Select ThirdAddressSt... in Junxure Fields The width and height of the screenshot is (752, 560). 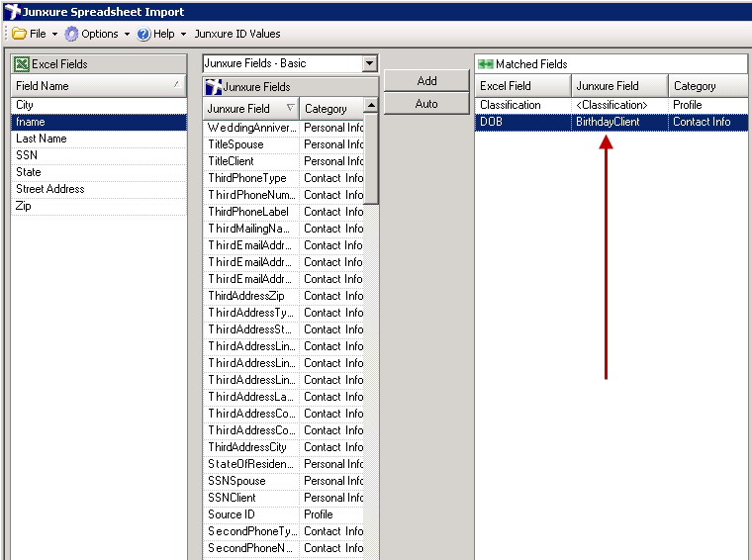[283, 329]
